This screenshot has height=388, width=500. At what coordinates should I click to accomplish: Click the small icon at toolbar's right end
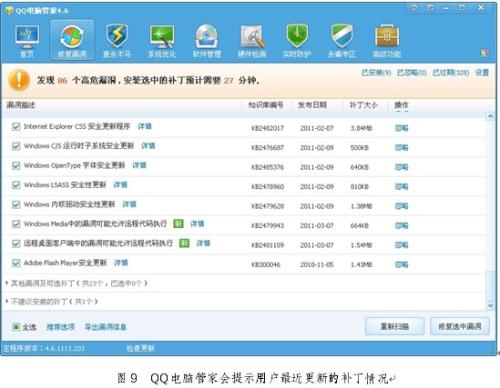484,53
